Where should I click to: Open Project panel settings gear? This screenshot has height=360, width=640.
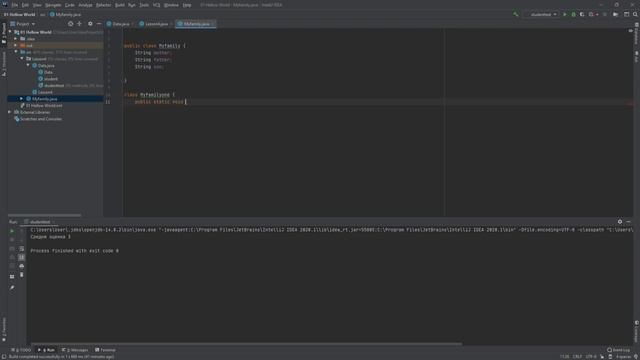tap(90, 24)
